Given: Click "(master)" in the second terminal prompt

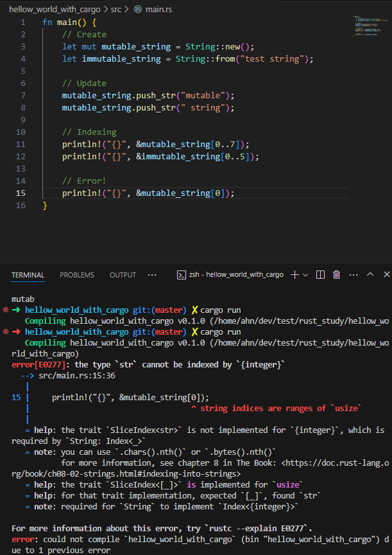Looking at the screenshot, I should 169,332.
